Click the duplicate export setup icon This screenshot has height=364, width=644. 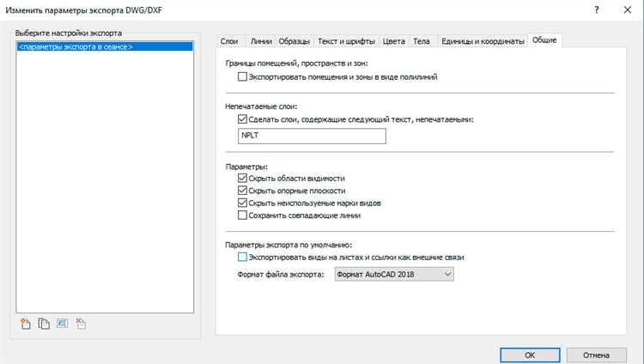(x=44, y=324)
